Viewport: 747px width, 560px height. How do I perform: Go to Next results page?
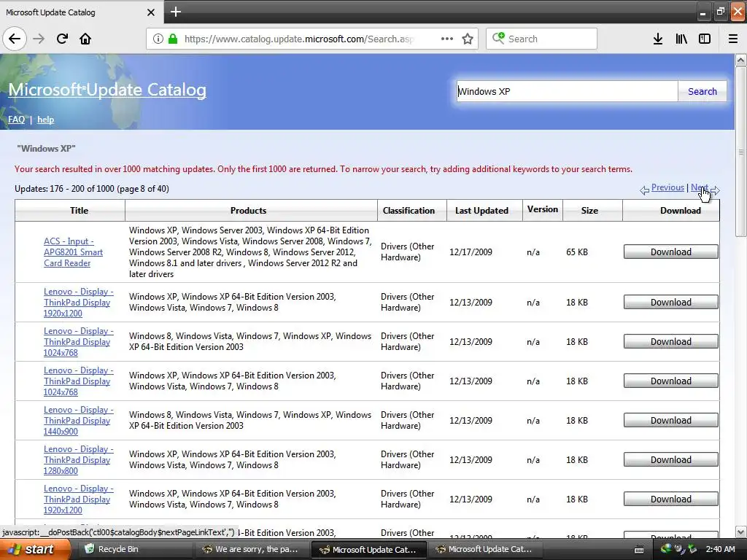tap(700, 187)
